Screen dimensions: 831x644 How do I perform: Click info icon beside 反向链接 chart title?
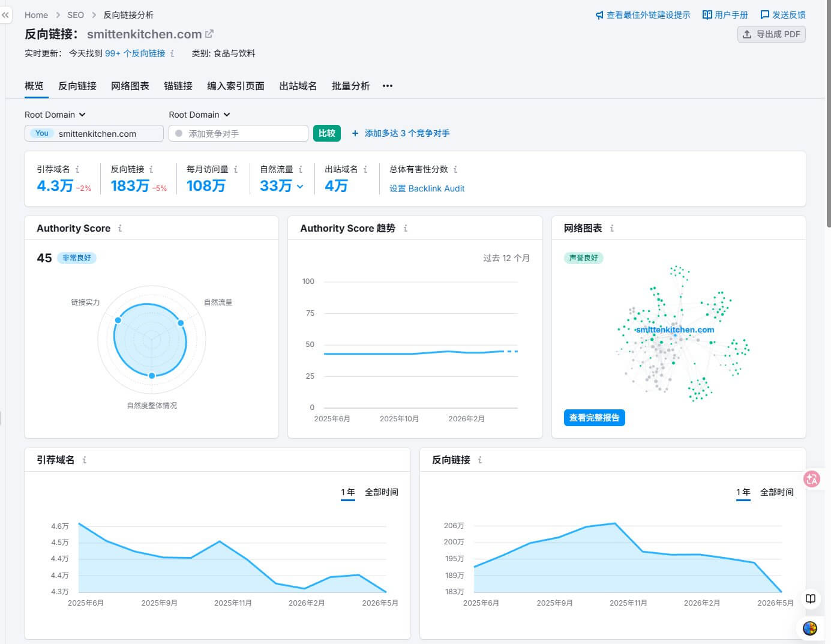pyautogui.click(x=480, y=460)
